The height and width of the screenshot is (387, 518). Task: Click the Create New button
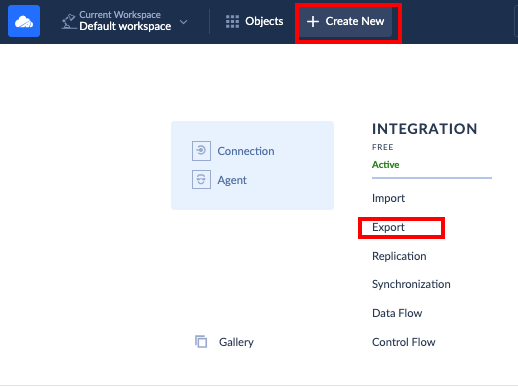[x=345, y=21]
